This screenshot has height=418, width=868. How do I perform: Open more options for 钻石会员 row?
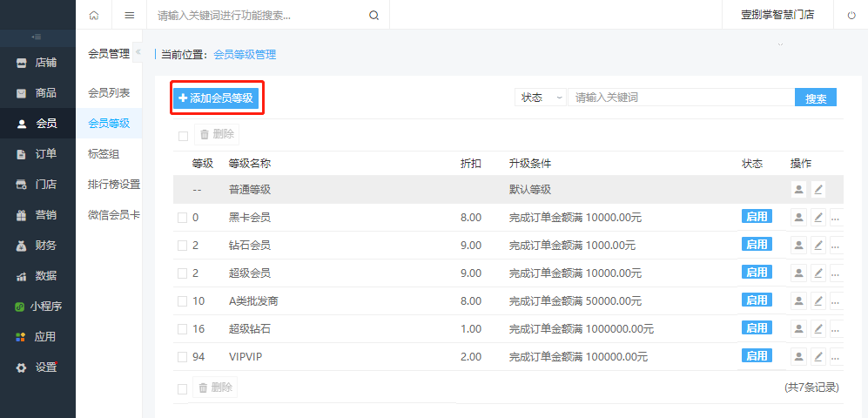[837, 246]
